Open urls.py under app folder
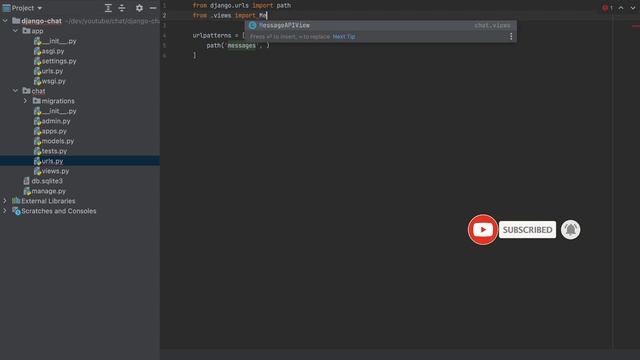This screenshot has width=640, height=360. click(x=53, y=71)
